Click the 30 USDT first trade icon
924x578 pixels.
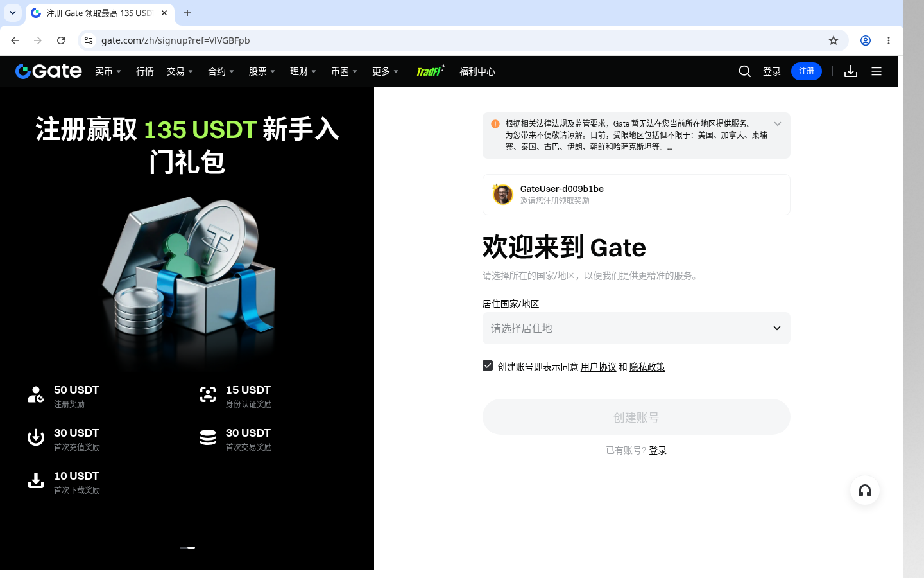pyautogui.click(x=208, y=437)
